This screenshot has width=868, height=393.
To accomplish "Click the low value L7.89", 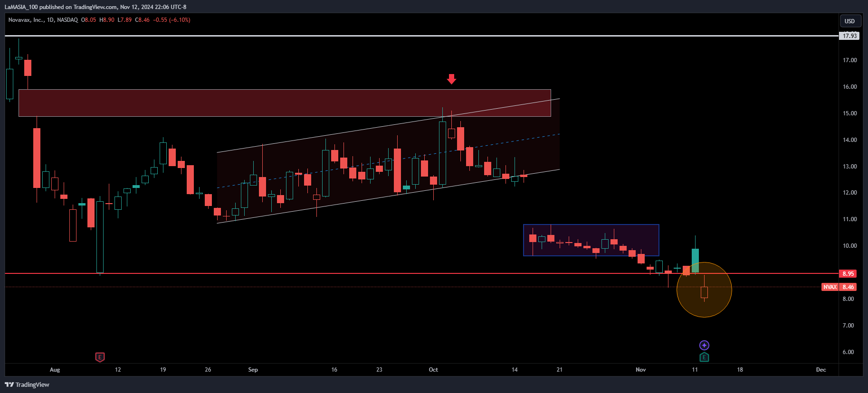I will (124, 20).
